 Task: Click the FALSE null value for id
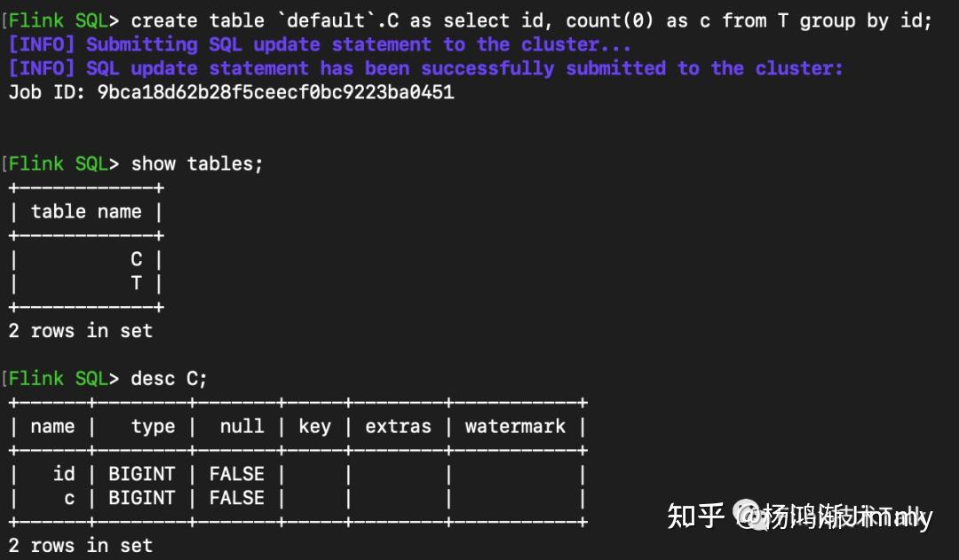pos(237,474)
